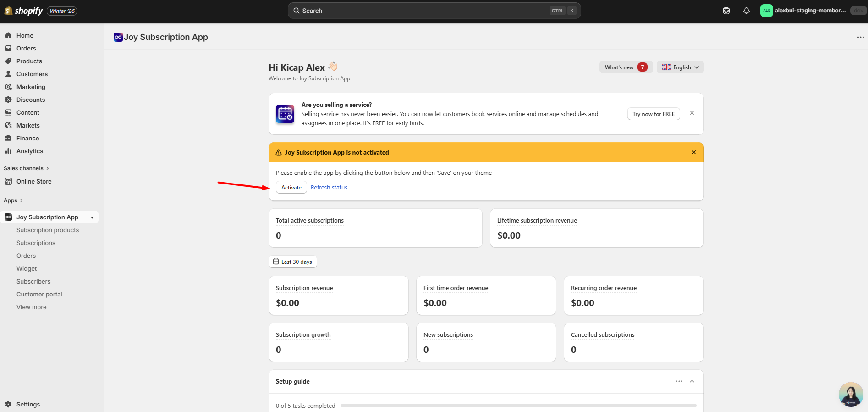Open the Setup guide three-dot menu
Image resolution: width=868 pixels, height=412 pixels.
pos(679,381)
